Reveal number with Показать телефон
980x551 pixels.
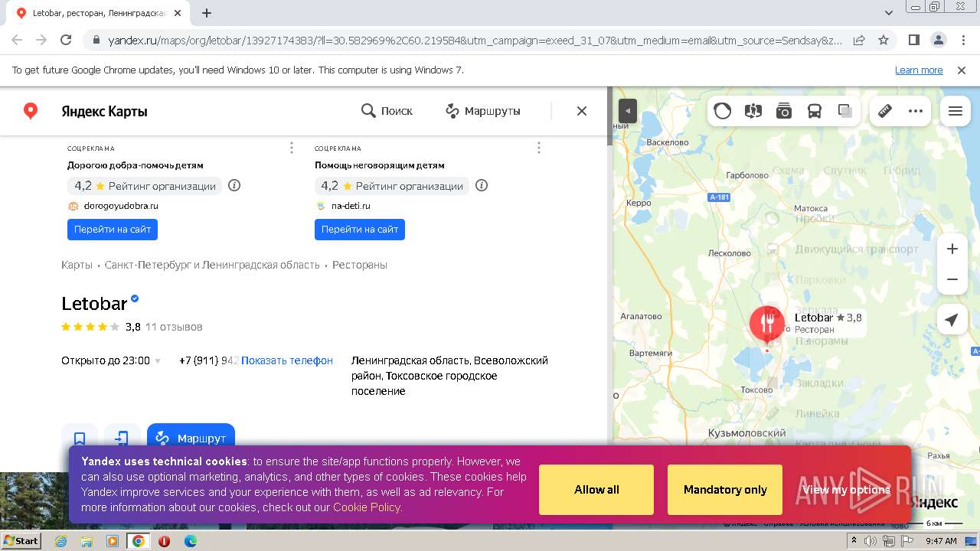(x=287, y=360)
